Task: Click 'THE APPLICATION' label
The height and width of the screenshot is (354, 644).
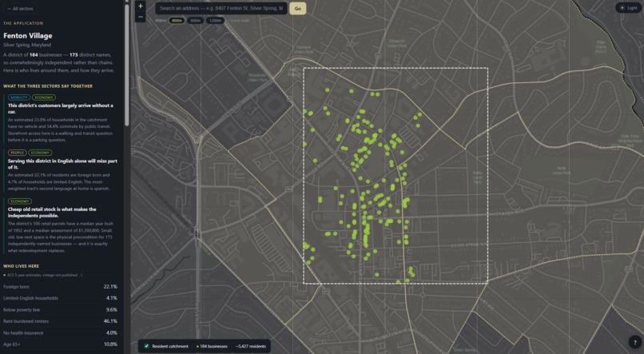Action: click(x=23, y=23)
